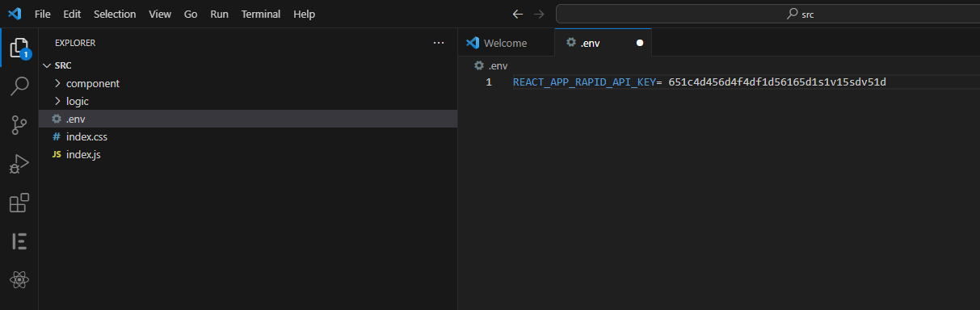Open the Selection menu
Image resolution: width=980 pixels, height=310 pixels.
pyautogui.click(x=115, y=15)
